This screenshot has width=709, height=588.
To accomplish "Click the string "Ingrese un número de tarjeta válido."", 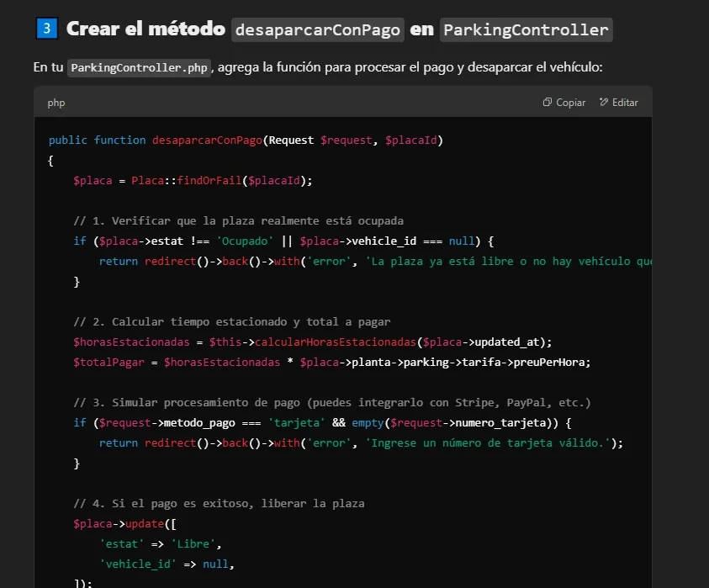I will click(490, 442).
